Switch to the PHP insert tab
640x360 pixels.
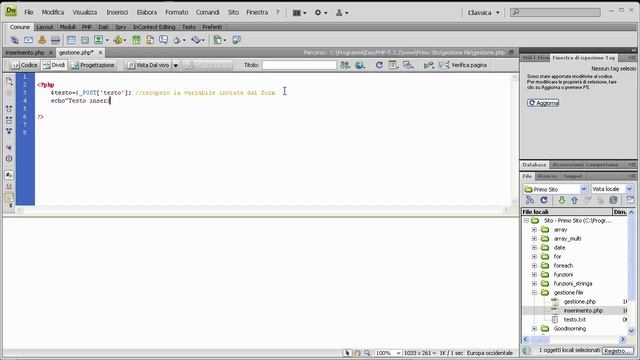(87, 27)
